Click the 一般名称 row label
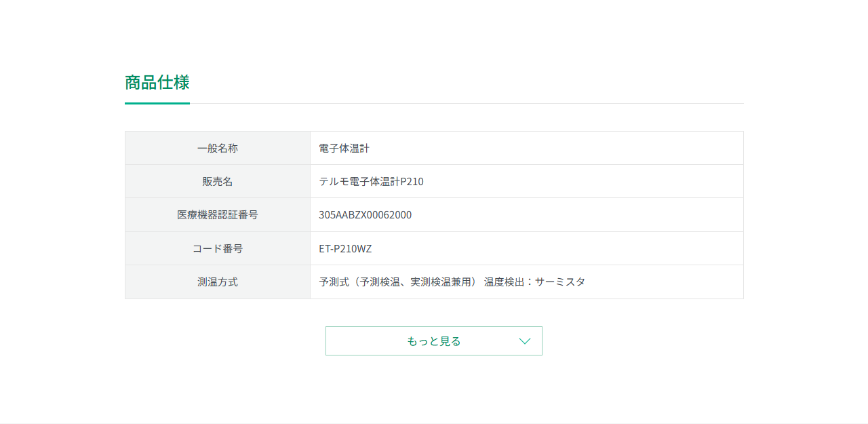This screenshot has height=424, width=868. [x=218, y=148]
